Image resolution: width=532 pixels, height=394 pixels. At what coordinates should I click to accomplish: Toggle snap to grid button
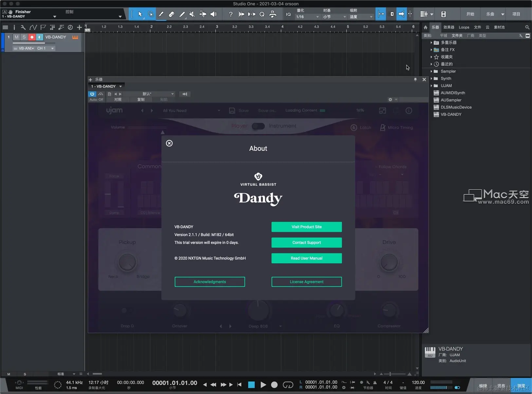381,14
